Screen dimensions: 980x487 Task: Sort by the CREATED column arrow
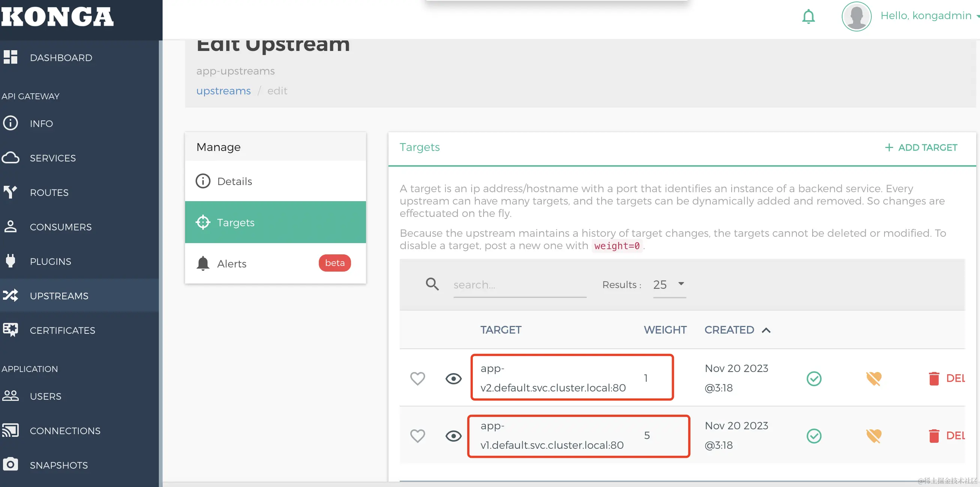766,330
